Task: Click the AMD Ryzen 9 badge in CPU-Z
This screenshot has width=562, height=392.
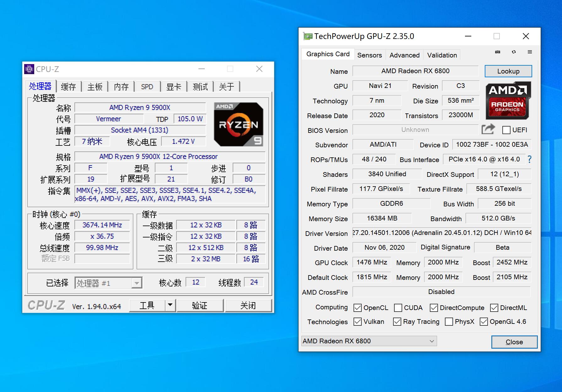Action: [x=239, y=123]
